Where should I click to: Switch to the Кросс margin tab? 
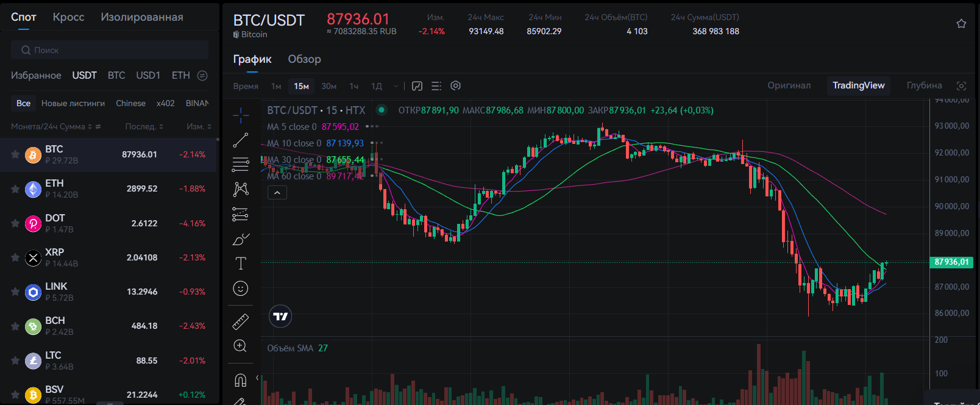(x=68, y=17)
